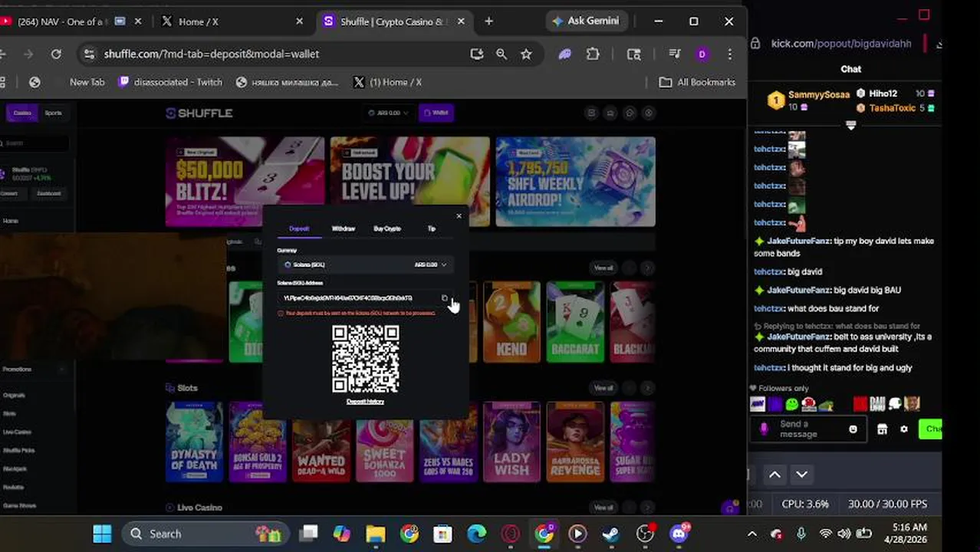
Task: Copy the Solana deposit address
Action: [444, 298]
